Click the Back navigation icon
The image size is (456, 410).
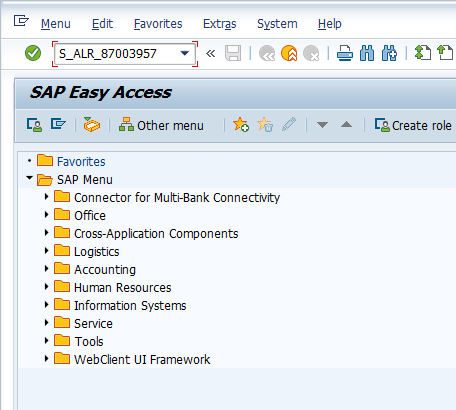267,53
